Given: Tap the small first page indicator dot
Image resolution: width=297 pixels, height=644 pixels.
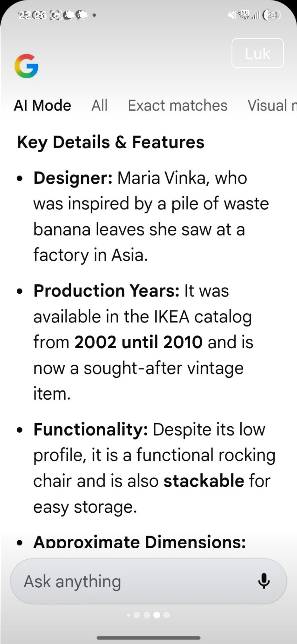Looking at the screenshot, I should click(129, 615).
